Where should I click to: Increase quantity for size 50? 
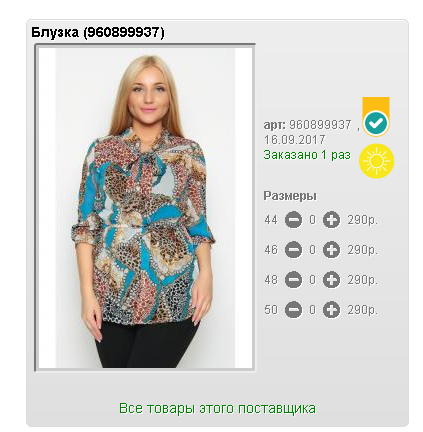tap(331, 310)
